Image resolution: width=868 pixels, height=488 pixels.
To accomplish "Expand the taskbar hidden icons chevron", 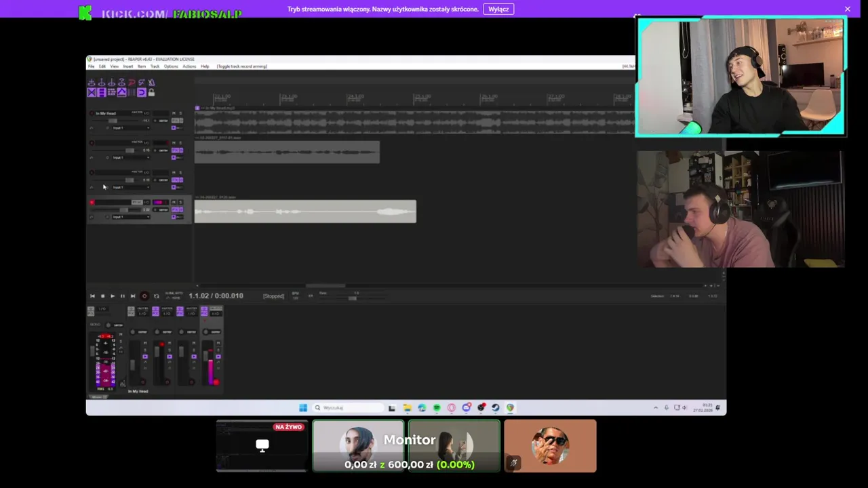I will point(655,407).
